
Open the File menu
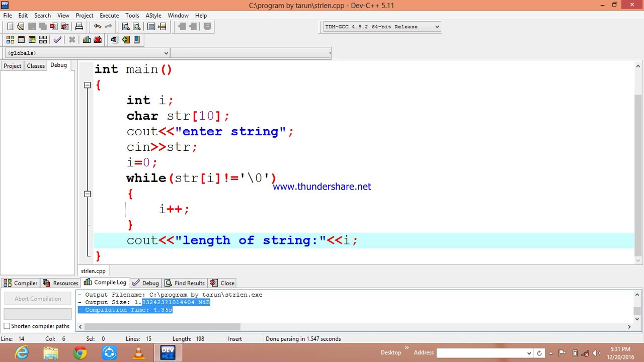pyautogui.click(x=8, y=16)
